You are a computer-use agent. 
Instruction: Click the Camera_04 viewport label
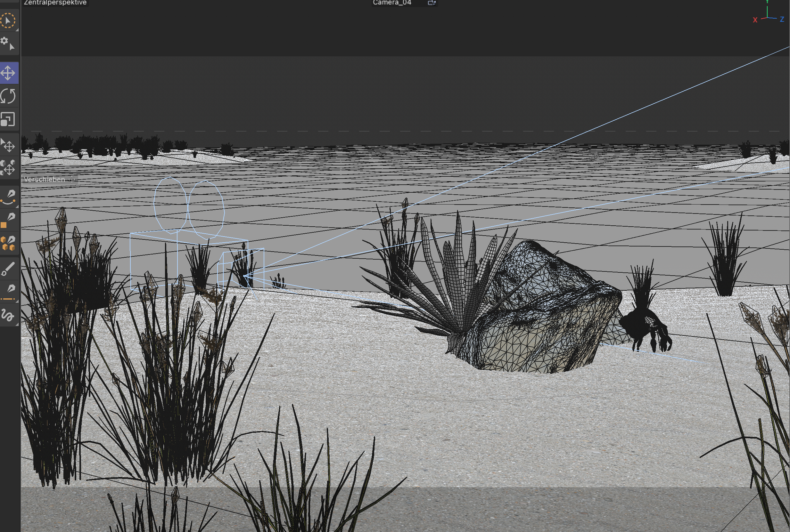[392, 3]
